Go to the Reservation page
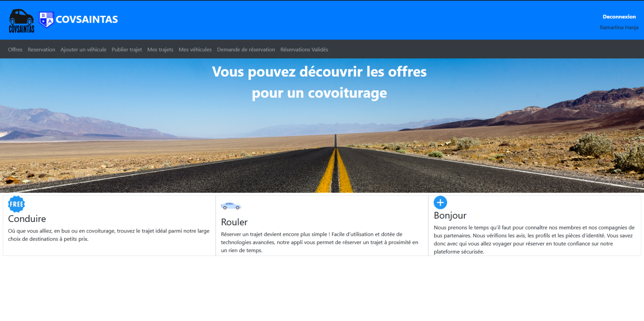 [41, 50]
